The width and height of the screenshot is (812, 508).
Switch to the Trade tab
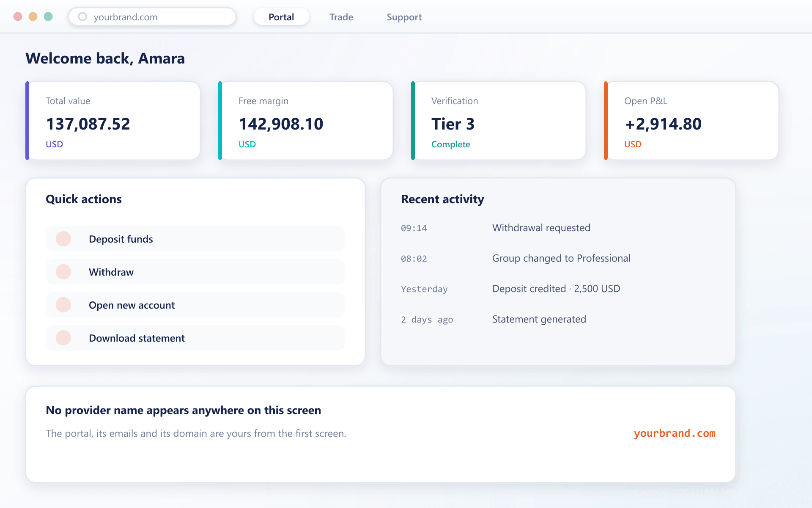(341, 17)
